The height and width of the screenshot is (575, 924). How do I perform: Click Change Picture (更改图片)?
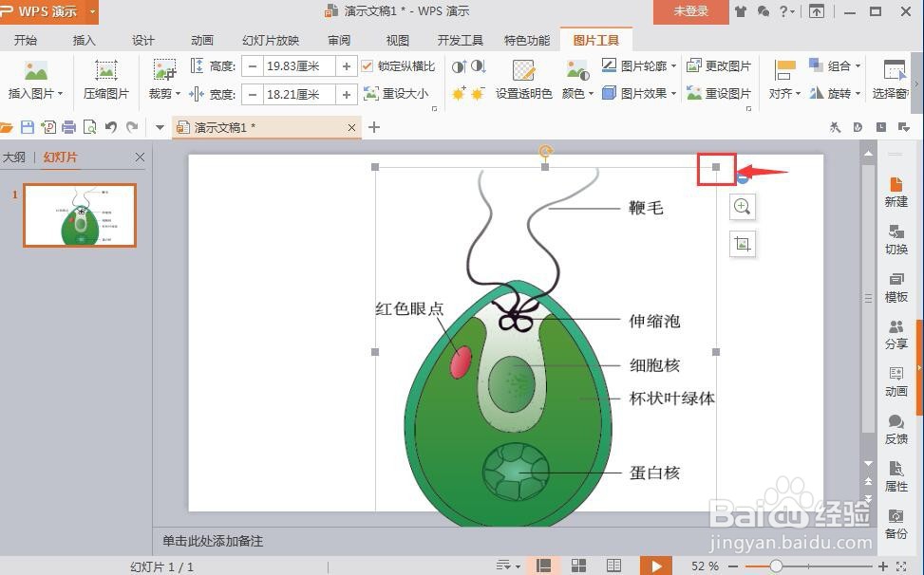click(x=719, y=65)
